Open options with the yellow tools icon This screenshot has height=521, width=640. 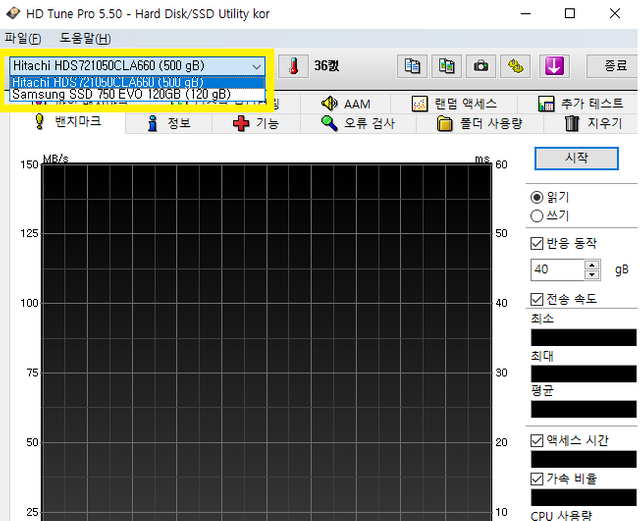pos(516,66)
